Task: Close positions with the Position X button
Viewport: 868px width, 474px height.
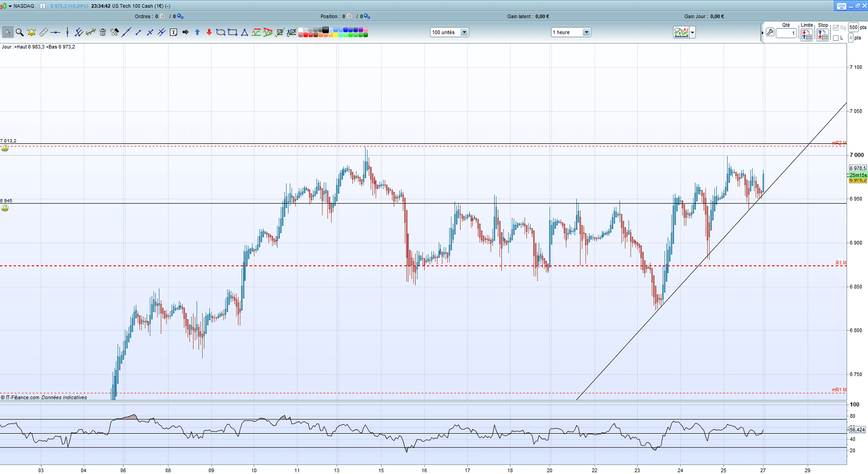Action: point(350,16)
